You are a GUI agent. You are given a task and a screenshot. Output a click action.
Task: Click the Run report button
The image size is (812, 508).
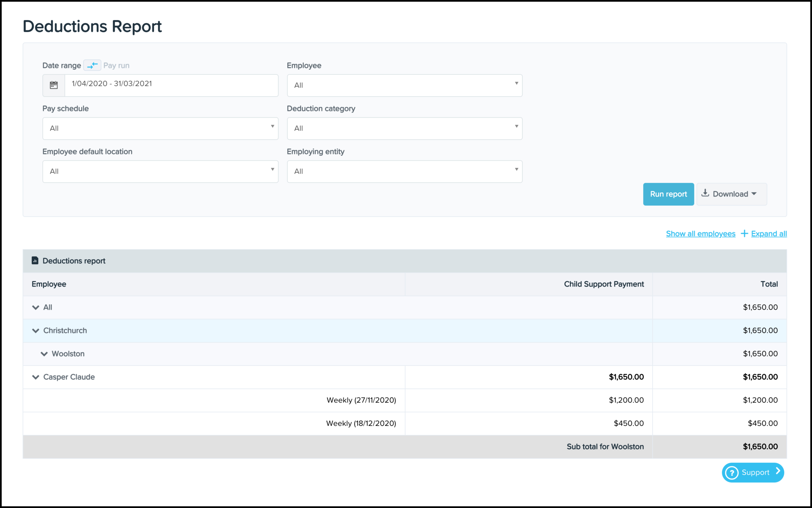668,194
